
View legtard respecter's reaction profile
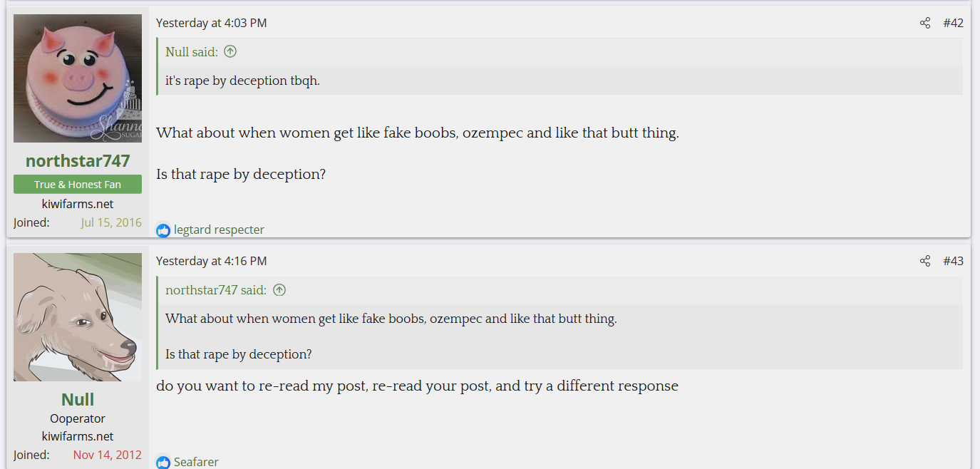pyautogui.click(x=219, y=230)
